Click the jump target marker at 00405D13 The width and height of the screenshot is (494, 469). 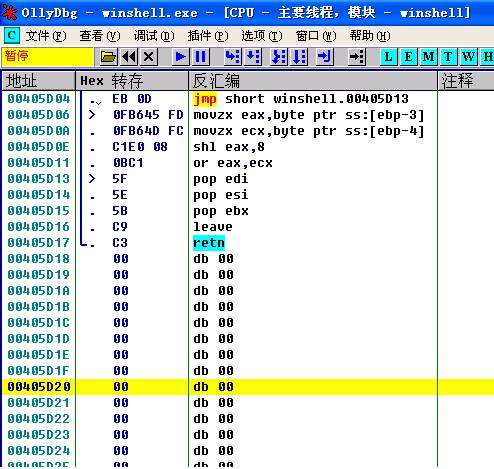click(x=92, y=179)
